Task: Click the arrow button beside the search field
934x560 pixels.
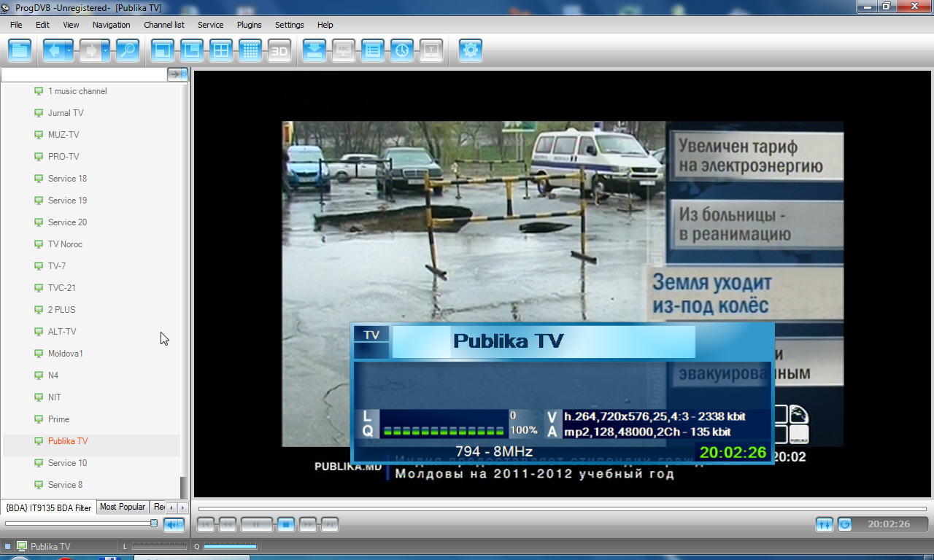Action: [x=177, y=74]
